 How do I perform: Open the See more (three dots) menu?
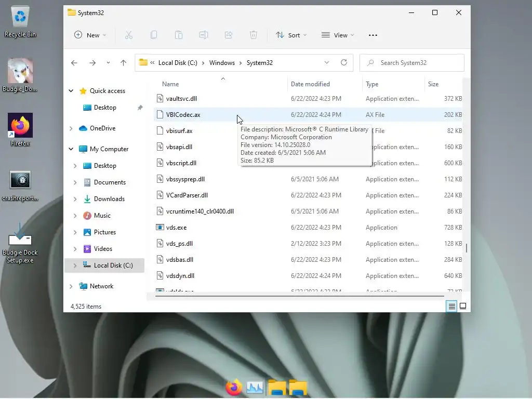pyautogui.click(x=373, y=35)
